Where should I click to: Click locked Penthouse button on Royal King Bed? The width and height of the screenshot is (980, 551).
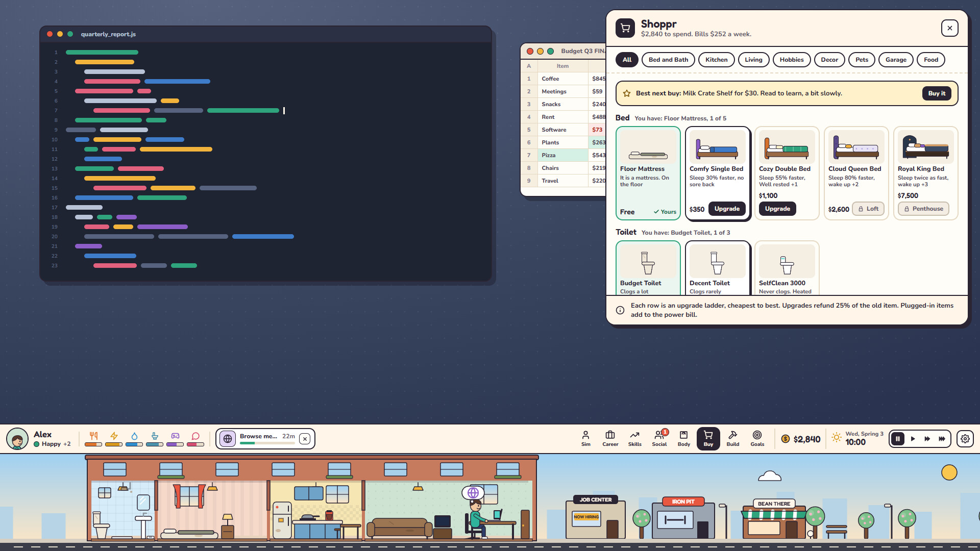click(923, 209)
